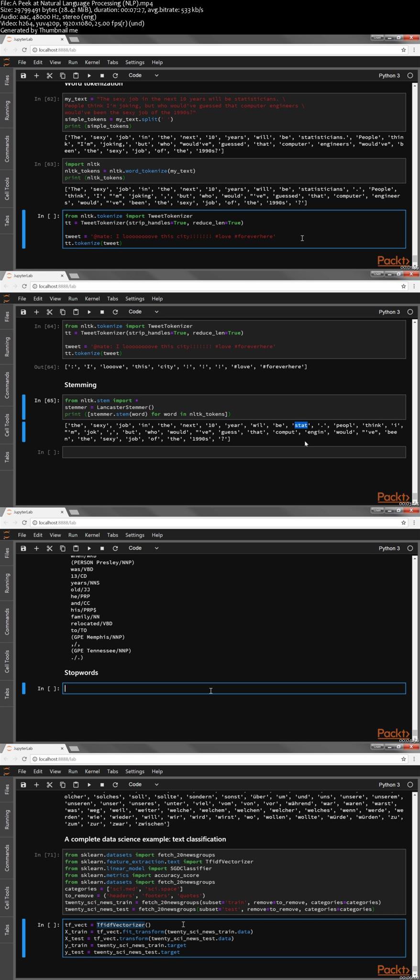Image resolution: width=420 pixels, height=980 pixels.
Task: Click the empty In [ ] cell below the stemmer output
Action: [234, 452]
